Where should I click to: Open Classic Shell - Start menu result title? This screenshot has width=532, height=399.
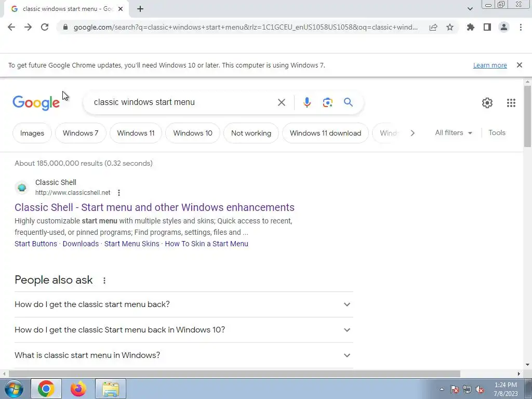(154, 207)
